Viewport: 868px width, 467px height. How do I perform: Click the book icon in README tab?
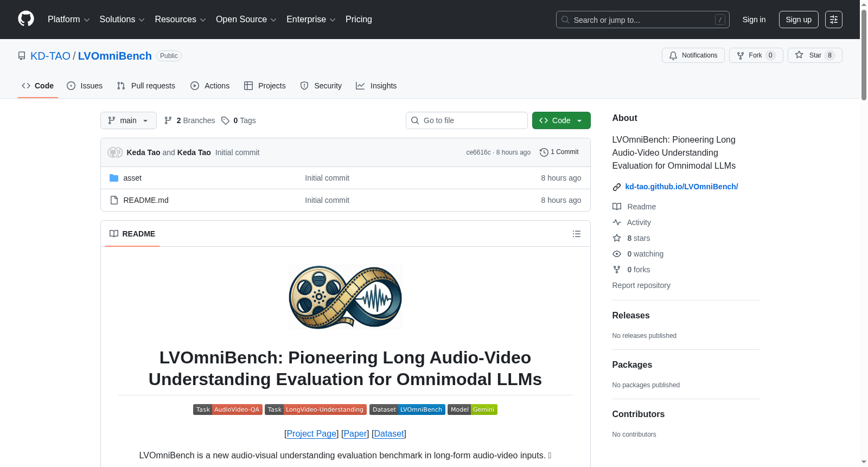[114, 234]
